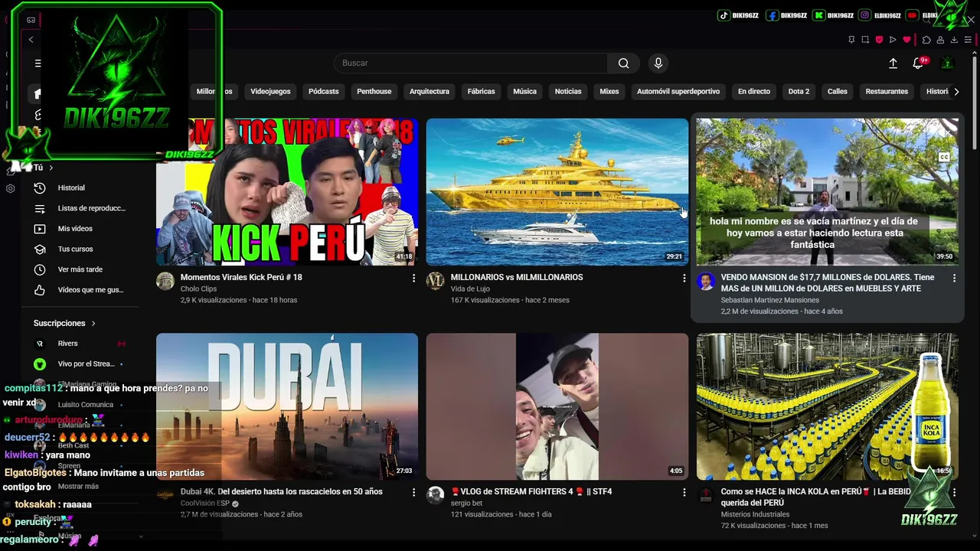Select the Automóvil superdeportivo chip
The height and width of the screenshot is (551, 980).
click(678, 92)
